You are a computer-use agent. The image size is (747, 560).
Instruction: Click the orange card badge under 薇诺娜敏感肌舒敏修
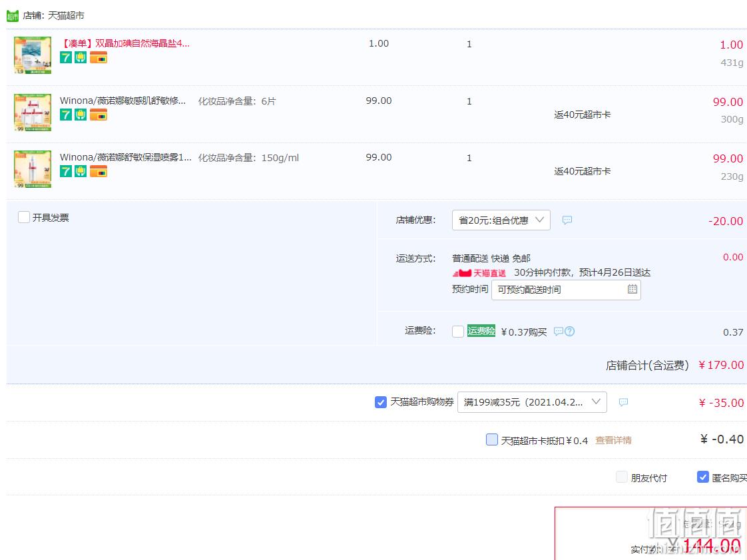point(98,115)
